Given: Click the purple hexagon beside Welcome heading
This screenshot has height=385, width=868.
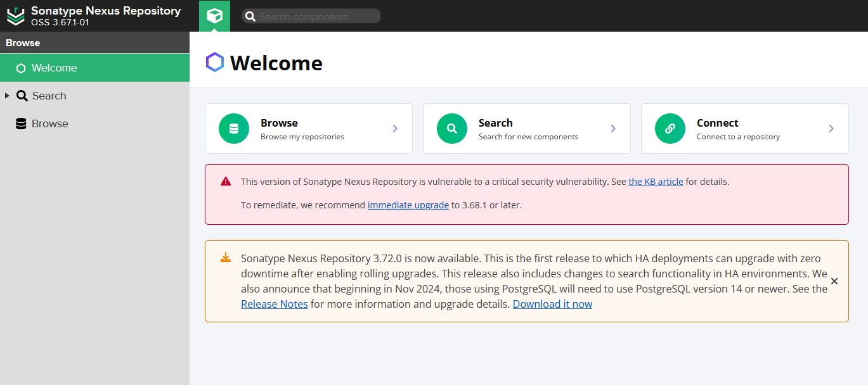Looking at the screenshot, I should click(215, 62).
